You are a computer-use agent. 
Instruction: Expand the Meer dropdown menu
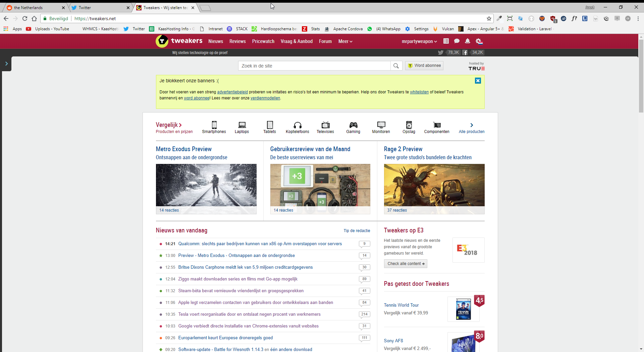pos(345,41)
